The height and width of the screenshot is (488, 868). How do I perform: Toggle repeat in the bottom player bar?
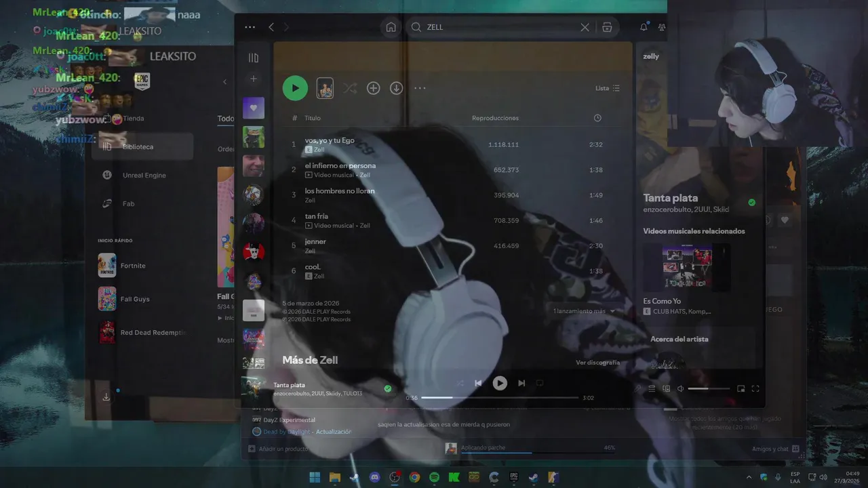click(540, 383)
